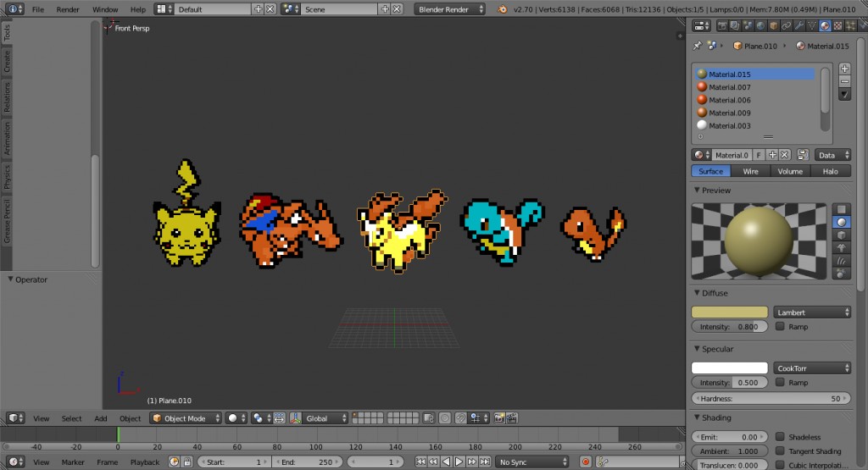Screen dimensions: 868x470
Task: Enable the Shadeless checkbox
Action: pos(780,437)
